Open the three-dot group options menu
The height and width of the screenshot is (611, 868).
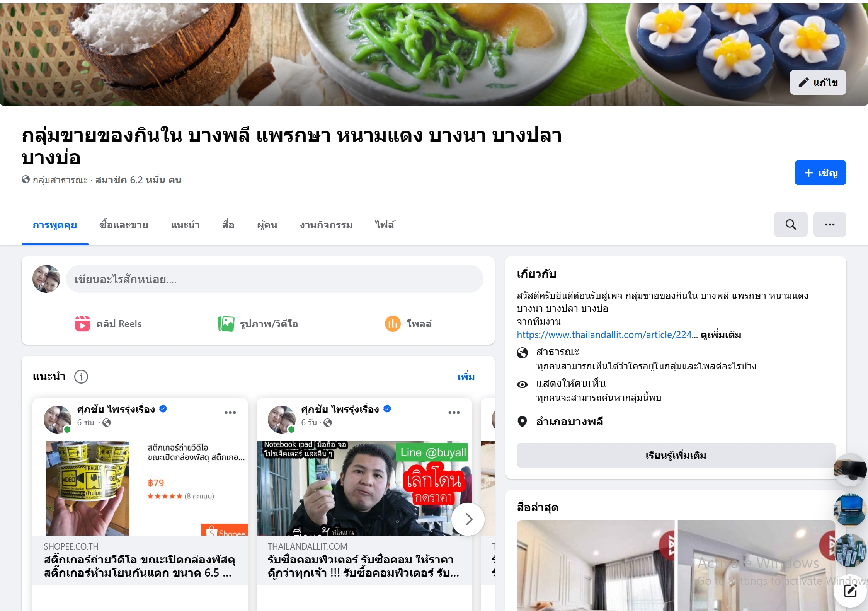click(x=829, y=224)
